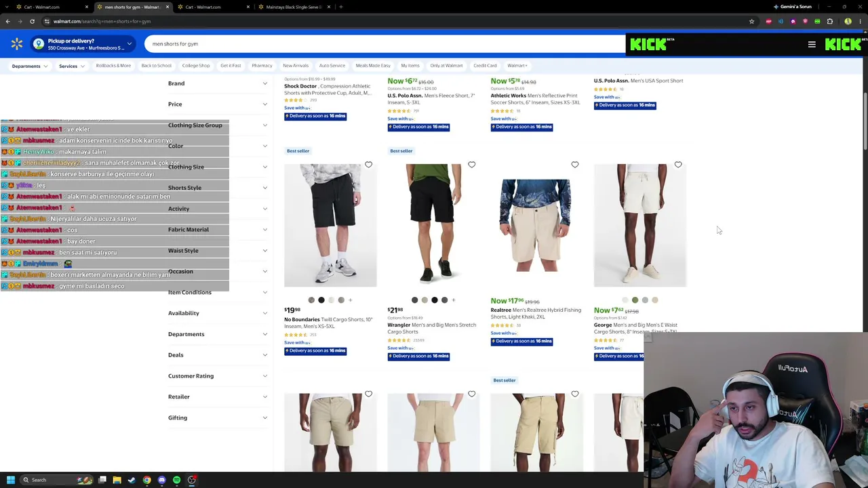Open the Credit Card link
This screenshot has width=868, height=488.
pyautogui.click(x=486, y=66)
